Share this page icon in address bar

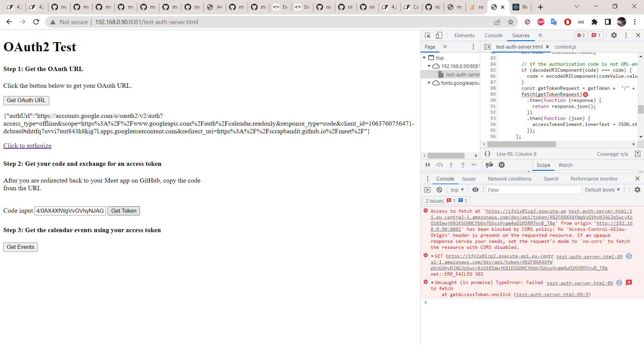pyautogui.click(x=497, y=22)
